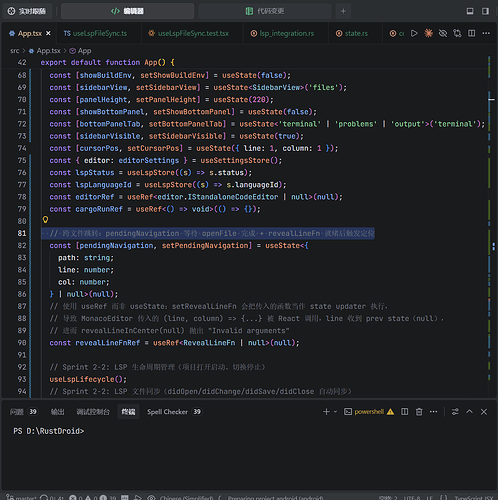
Task: Toggle the bottom panel layout icon
Action: click(470, 11)
